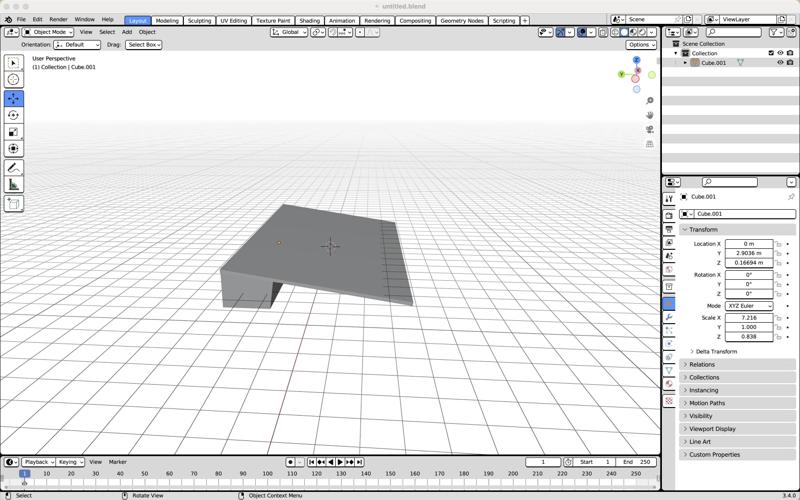Select the Transform tool
The width and height of the screenshot is (800, 500).
click(14, 148)
